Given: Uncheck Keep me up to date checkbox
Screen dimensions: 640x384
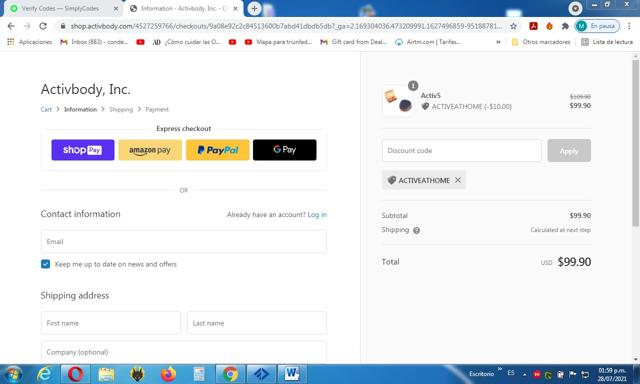Looking at the screenshot, I should click(45, 264).
